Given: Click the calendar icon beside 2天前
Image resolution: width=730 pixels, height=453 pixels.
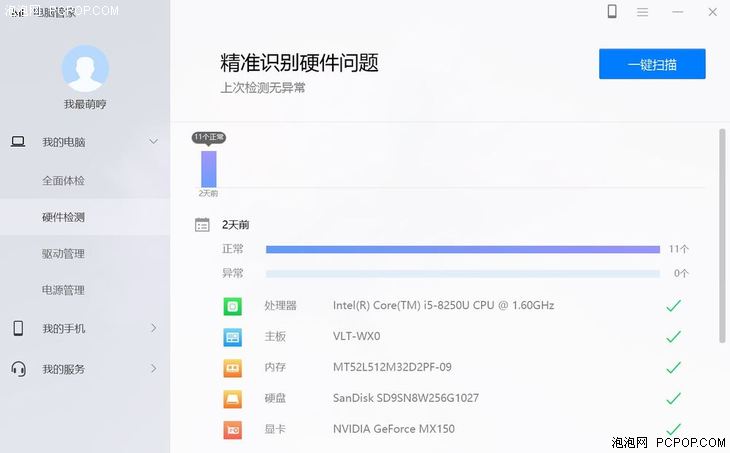Looking at the screenshot, I should (x=202, y=225).
